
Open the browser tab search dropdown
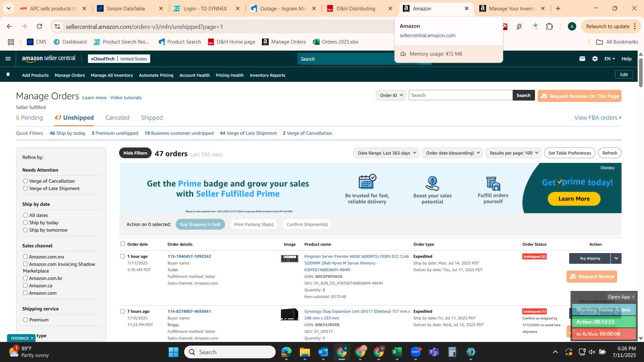tap(8, 8)
